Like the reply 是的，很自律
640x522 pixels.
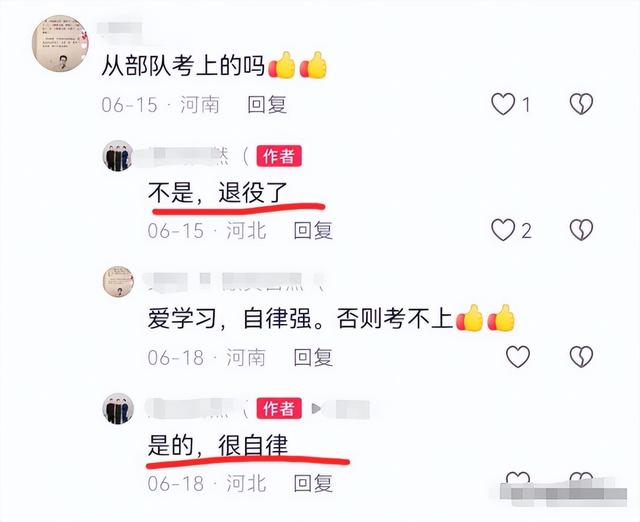[x=518, y=478]
